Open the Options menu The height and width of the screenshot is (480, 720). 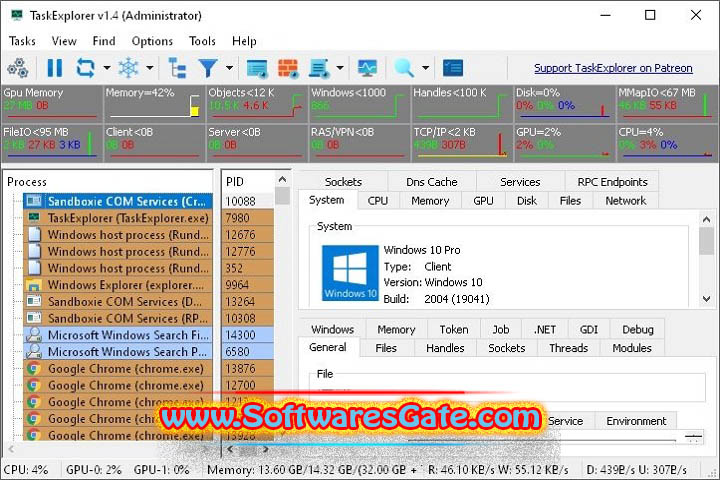click(152, 41)
